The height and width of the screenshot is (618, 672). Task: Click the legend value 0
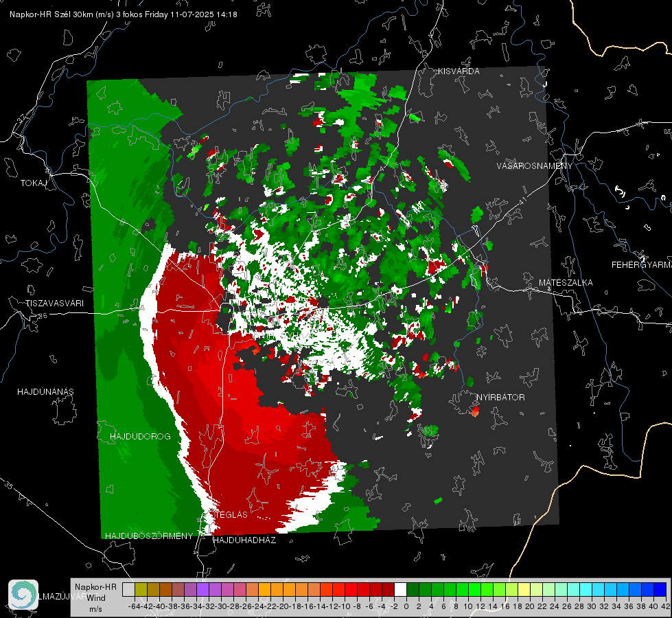click(x=406, y=606)
